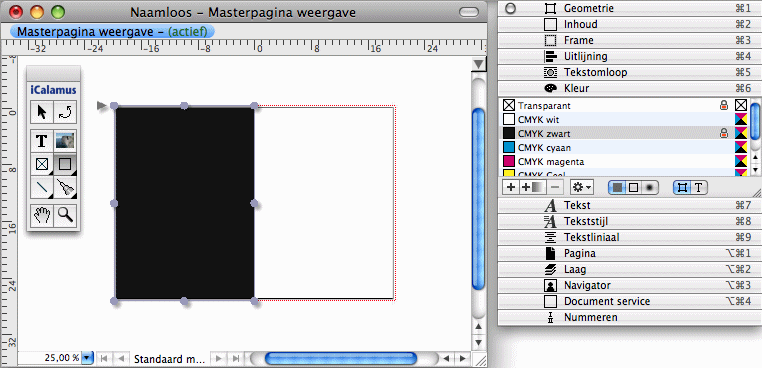The width and height of the screenshot is (762, 368).
Task: Open the gear actions menu in color panel
Action: 581,187
